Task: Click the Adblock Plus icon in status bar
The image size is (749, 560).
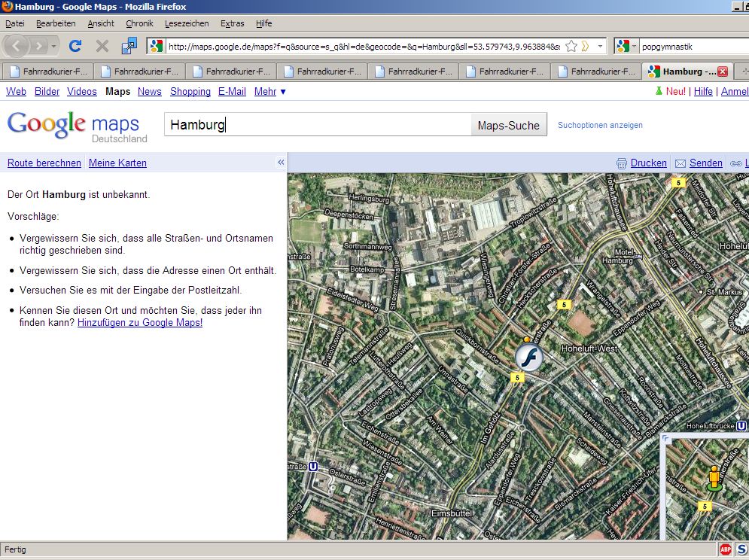Action: click(x=725, y=549)
